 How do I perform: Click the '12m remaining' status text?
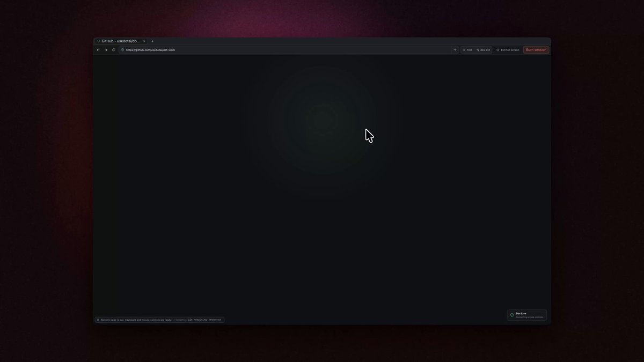[x=197, y=320]
